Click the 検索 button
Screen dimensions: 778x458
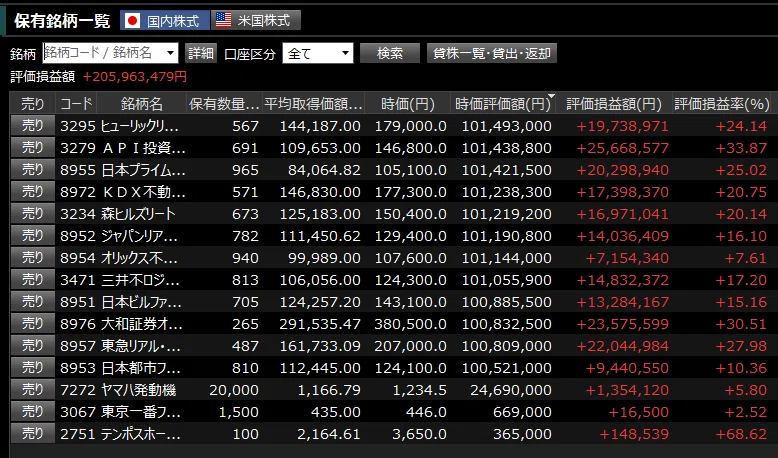390,53
